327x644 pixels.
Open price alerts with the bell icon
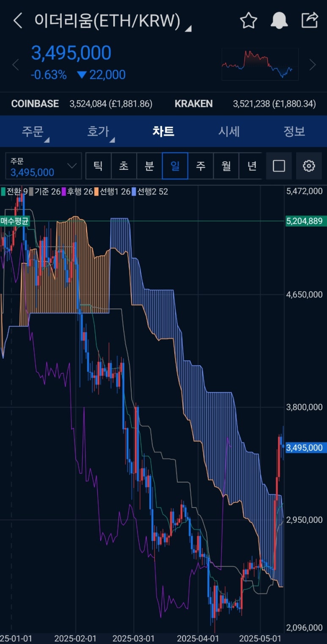[279, 20]
